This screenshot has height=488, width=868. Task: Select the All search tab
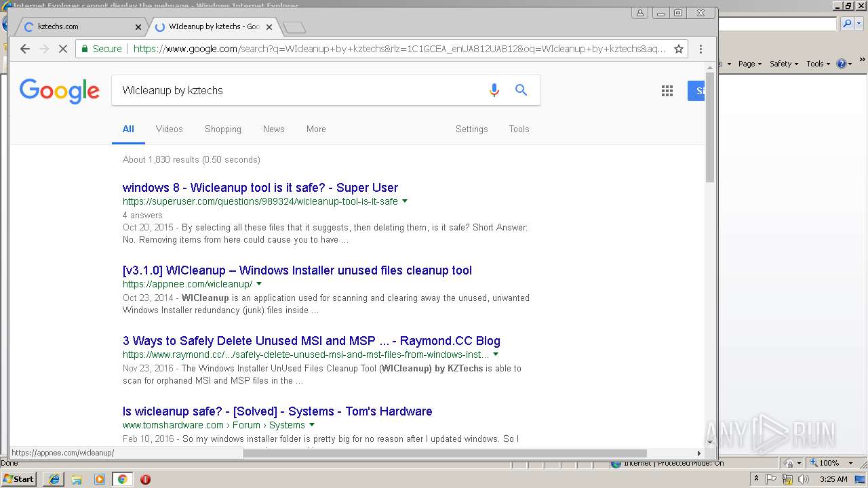point(128,129)
